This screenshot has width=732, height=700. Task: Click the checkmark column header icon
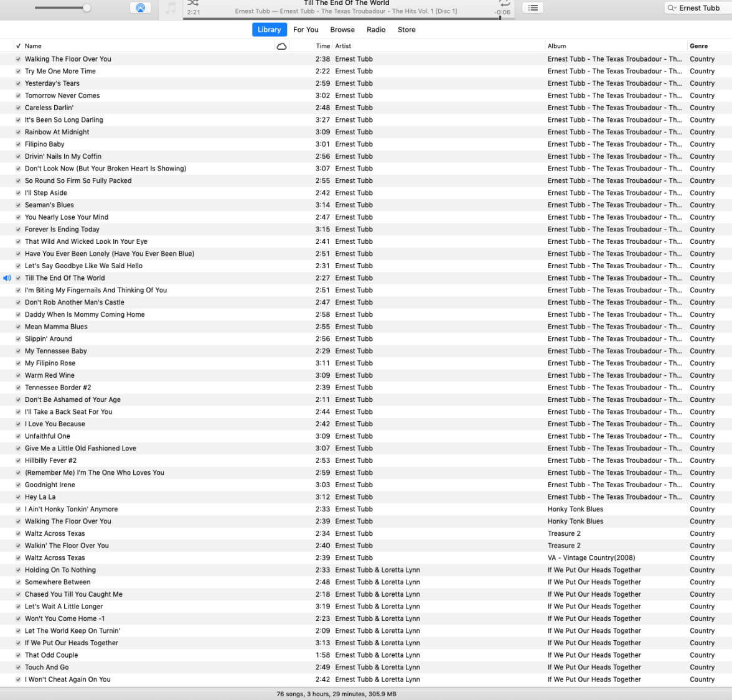tap(18, 45)
